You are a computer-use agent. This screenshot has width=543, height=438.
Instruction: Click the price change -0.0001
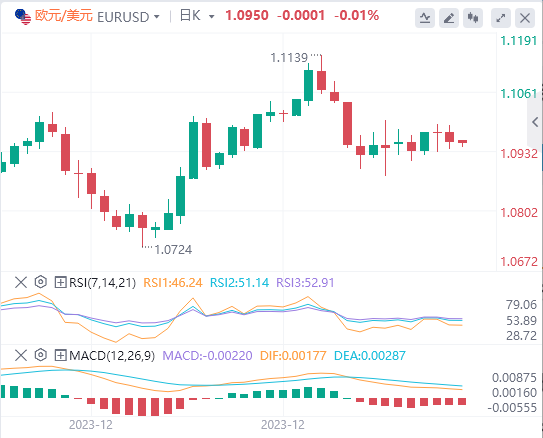pos(301,16)
